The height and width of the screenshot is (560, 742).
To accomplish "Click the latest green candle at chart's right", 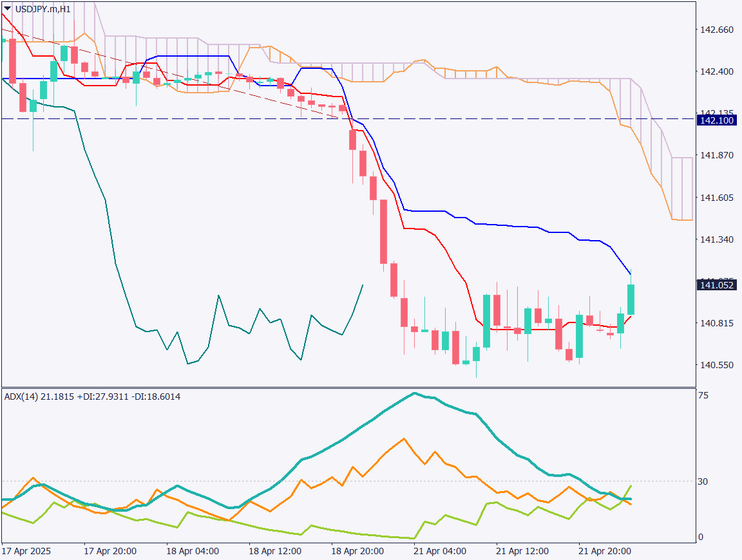I will click(x=631, y=299).
